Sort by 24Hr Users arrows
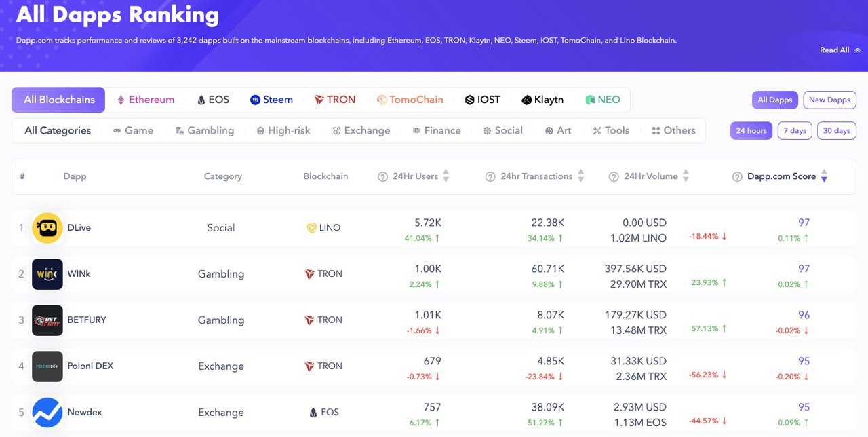The image size is (868, 437). click(x=446, y=176)
